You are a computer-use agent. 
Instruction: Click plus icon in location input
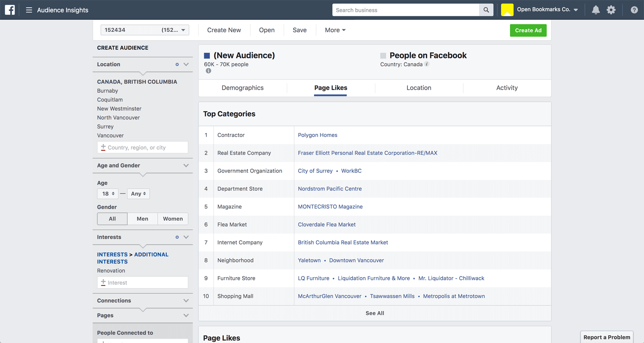pyautogui.click(x=103, y=147)
